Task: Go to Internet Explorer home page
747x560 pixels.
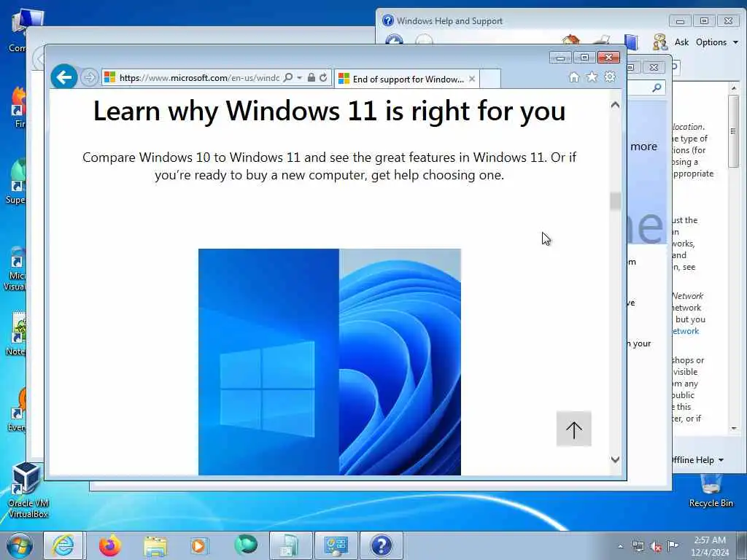Action: (574, 77)
